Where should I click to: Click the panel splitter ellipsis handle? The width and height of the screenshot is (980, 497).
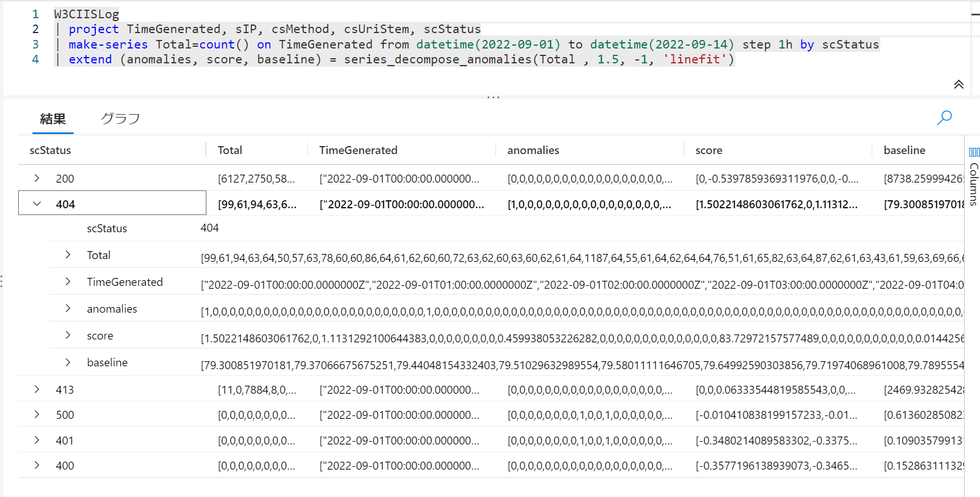tap(494, 98)
